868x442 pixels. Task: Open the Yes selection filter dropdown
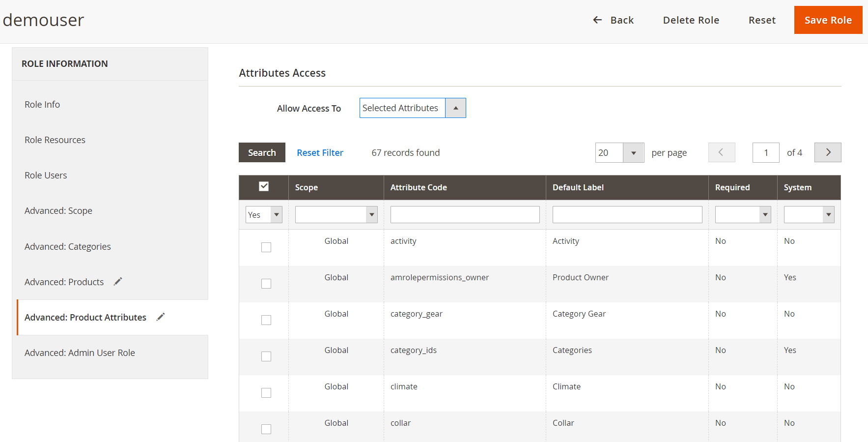tap(264, 215)
